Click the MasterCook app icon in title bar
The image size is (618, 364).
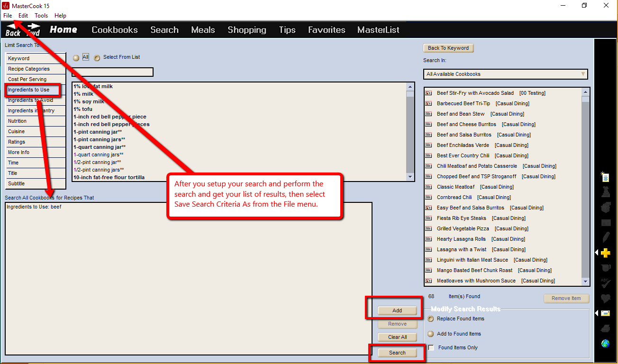pos(6,6)
